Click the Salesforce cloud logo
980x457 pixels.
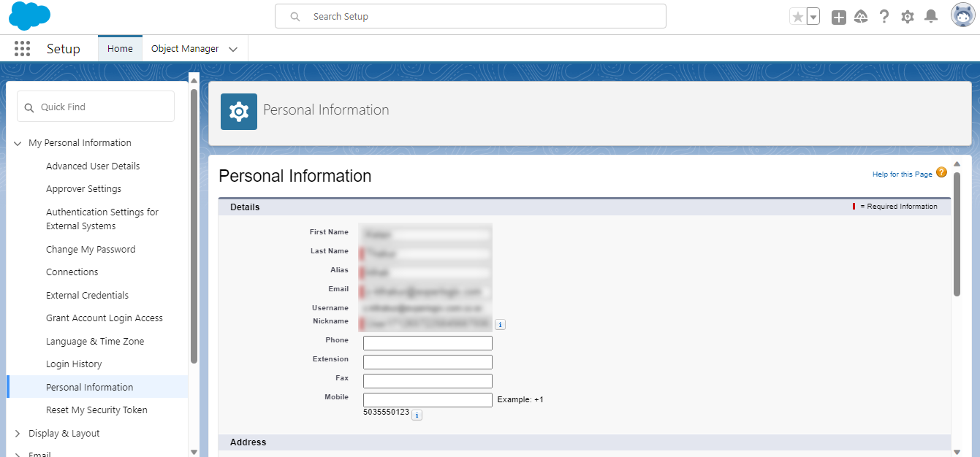[30, 16]
